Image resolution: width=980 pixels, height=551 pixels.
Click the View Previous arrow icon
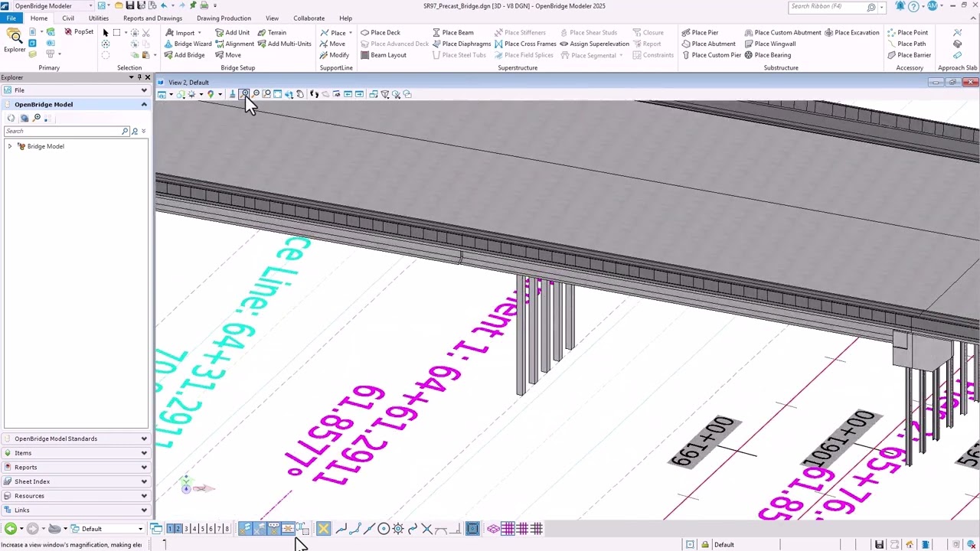348,94
